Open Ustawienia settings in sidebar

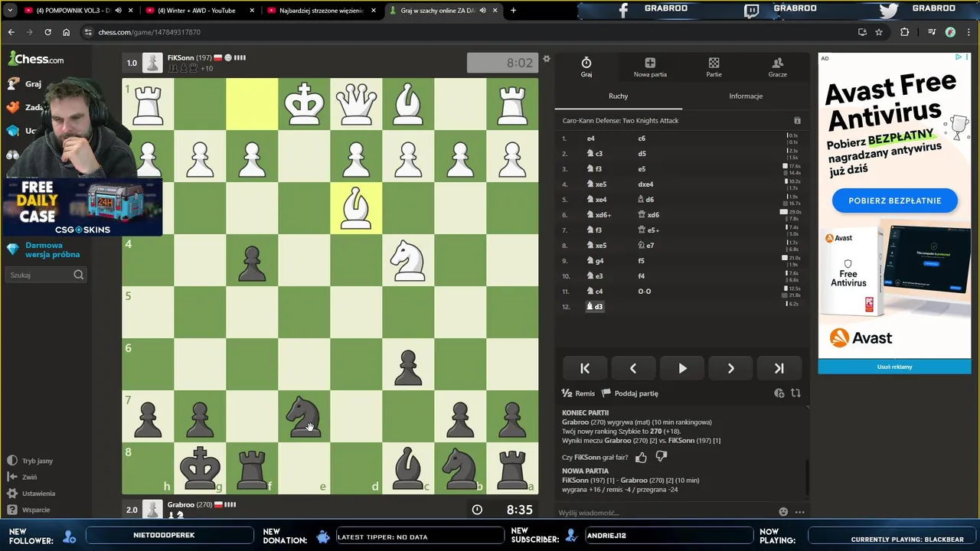click(x=31, y=494)
